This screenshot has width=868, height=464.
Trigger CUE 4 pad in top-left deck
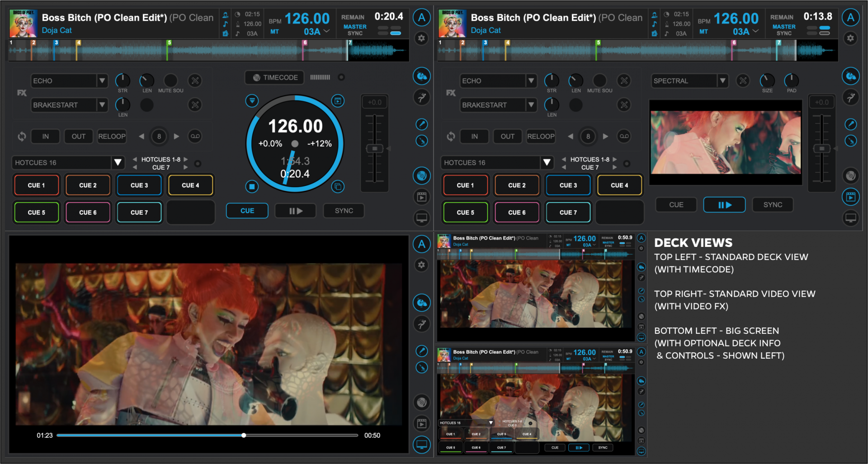[x=190, y=185]
